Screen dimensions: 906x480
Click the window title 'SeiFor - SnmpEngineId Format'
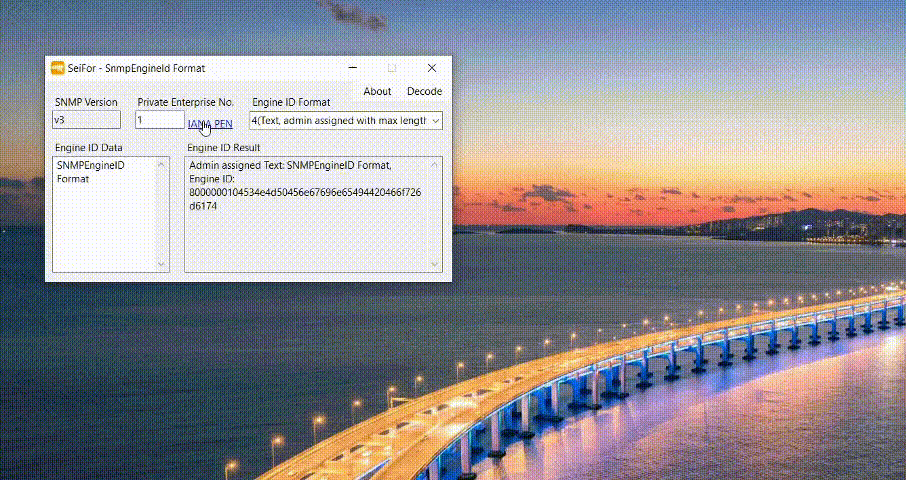coord(136,68)
